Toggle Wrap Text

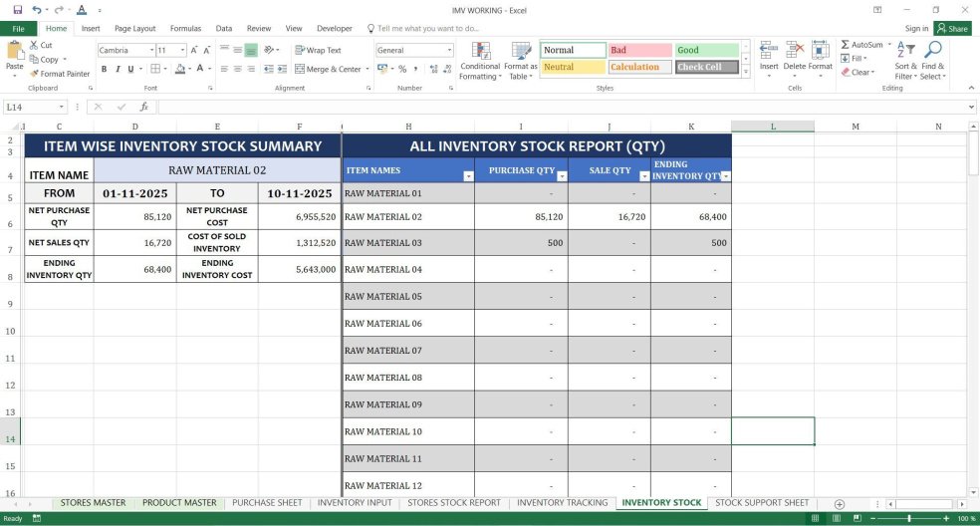point(318,50)
